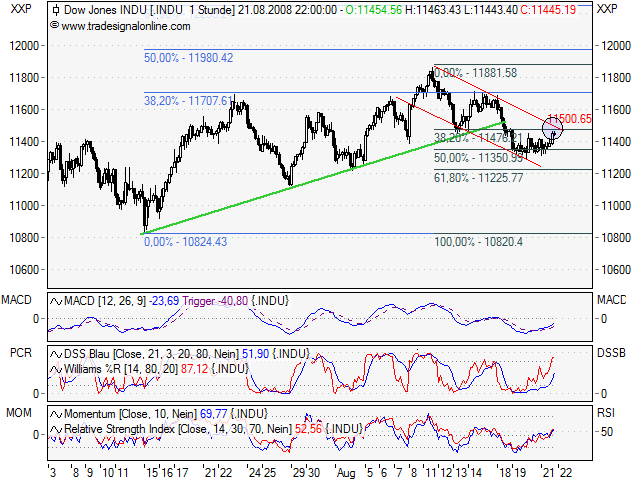Click the PCR axis label
This screenshot has height=480, width=640.
[20, 353]
